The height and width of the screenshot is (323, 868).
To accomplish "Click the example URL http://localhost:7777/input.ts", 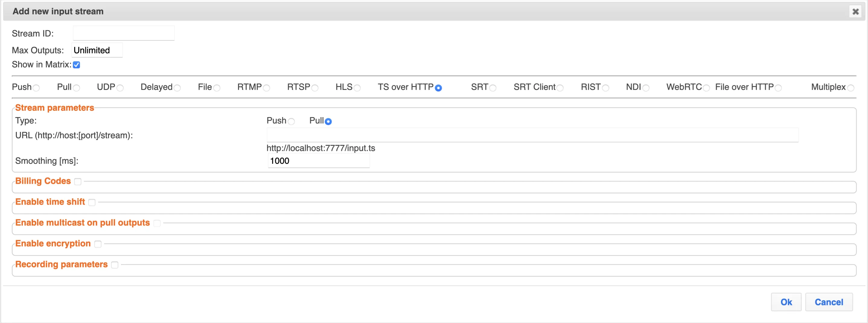I will point(321,148).
